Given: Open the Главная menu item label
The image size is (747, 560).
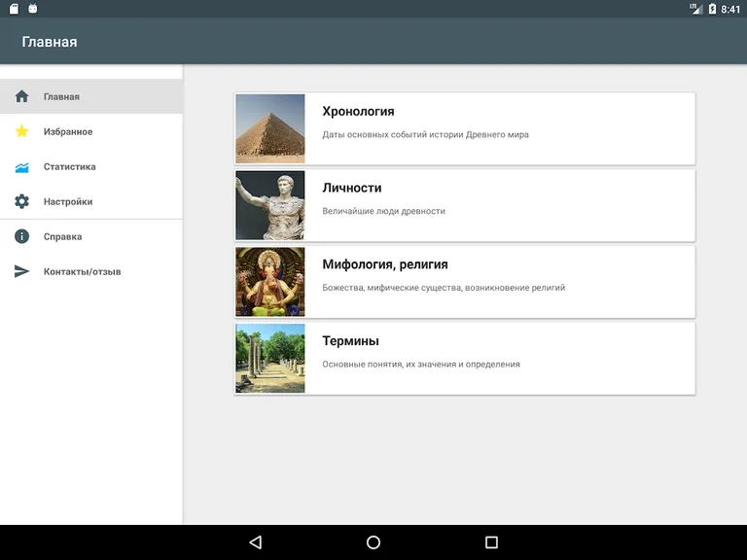Looking at the screenshot, I should (61, 96).
